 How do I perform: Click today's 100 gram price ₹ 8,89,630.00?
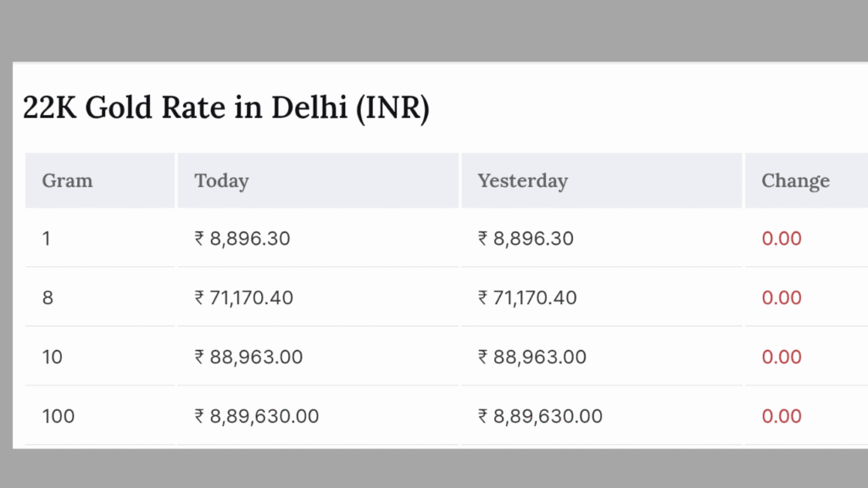pos(256,416)
